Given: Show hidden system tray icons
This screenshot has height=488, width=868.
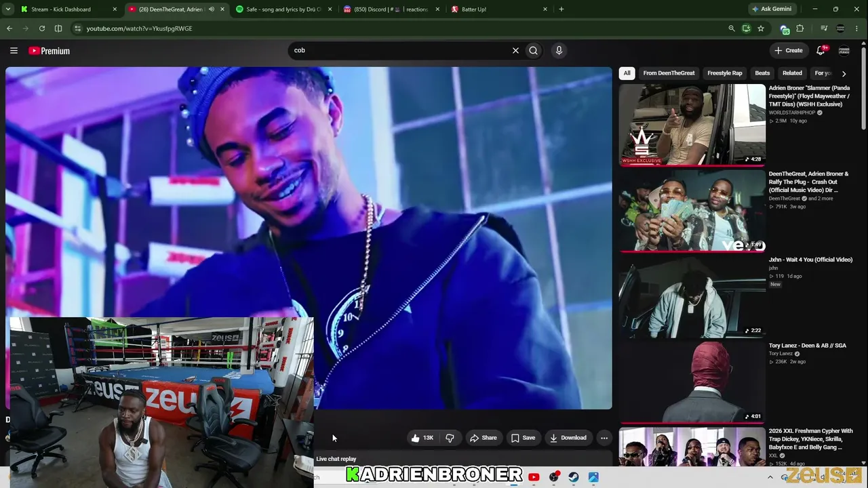Looking at the screenshot, I should (x=770, y=477).
